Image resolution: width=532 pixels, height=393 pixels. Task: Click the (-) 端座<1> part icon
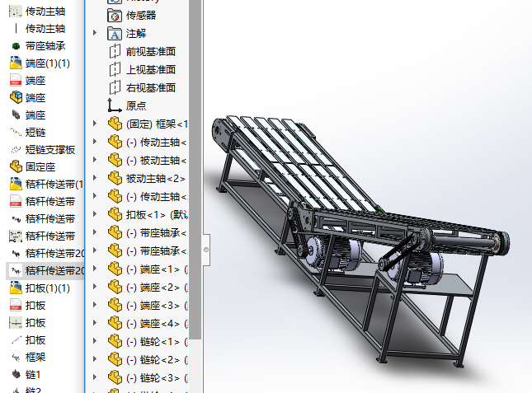coord(115,269)
